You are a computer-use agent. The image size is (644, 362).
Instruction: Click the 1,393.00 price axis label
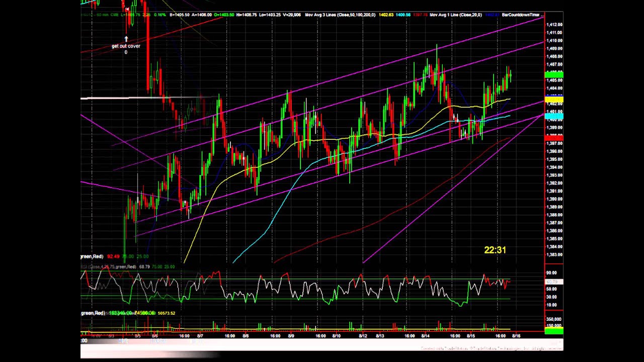click(555, 175)
